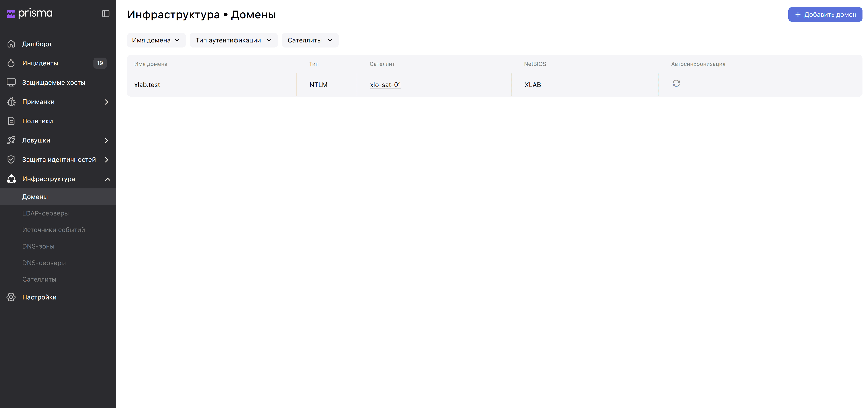Expand the Ловушки submenu chevron
This screenshot has height=408, width=868.
pyautogui.click(x=107, y=140)
